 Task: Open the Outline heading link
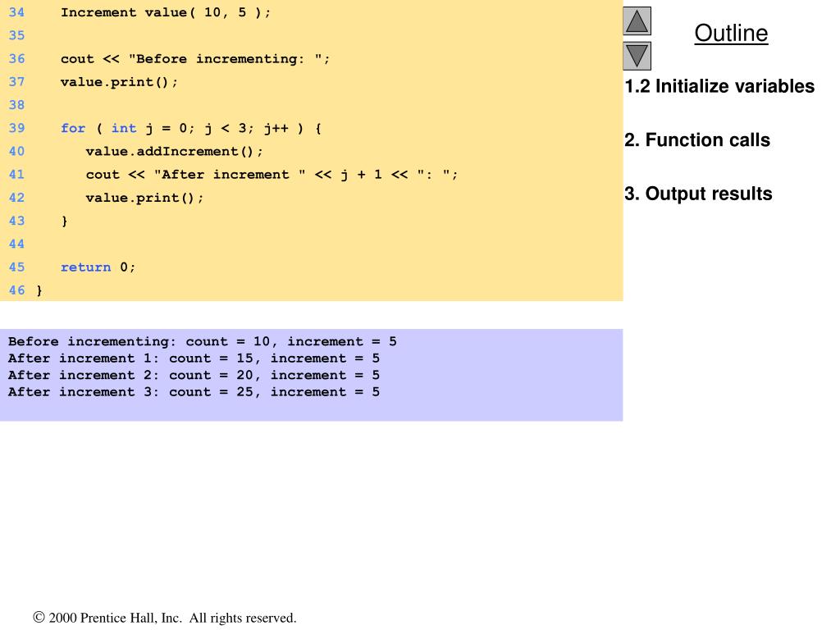731,33
